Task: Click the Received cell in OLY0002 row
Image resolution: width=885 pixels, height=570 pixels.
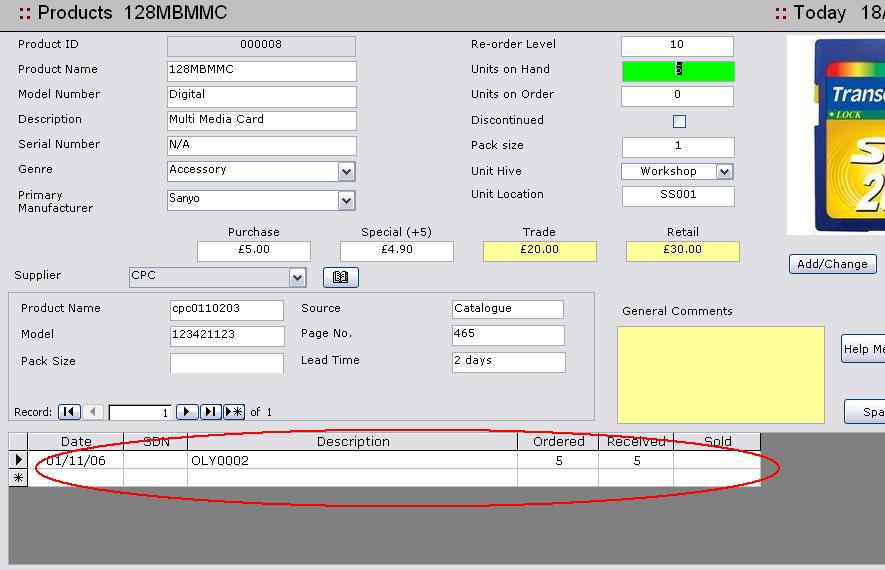Action: click(636, 460)
